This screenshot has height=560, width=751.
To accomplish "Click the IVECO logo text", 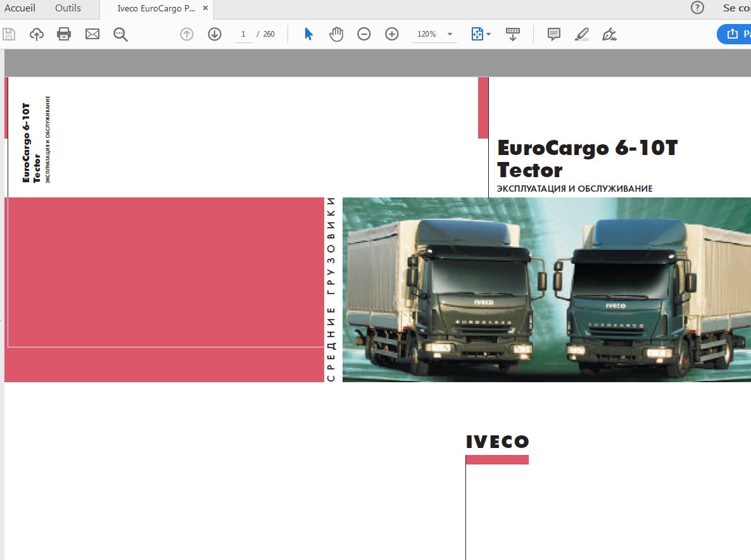I will pyautogui.click(x=497, y=442).
